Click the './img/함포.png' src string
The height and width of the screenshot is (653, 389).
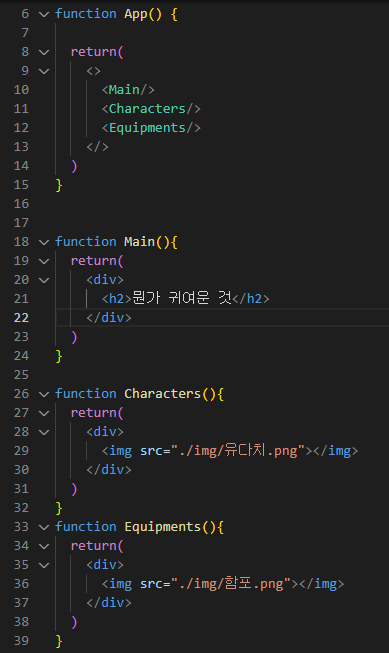click(x=231, y=584)
